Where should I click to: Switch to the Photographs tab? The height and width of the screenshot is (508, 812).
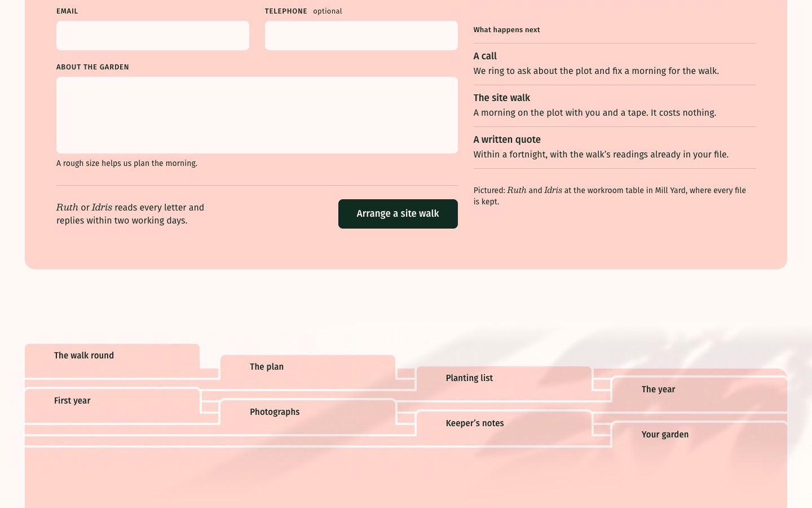point(308,412)
